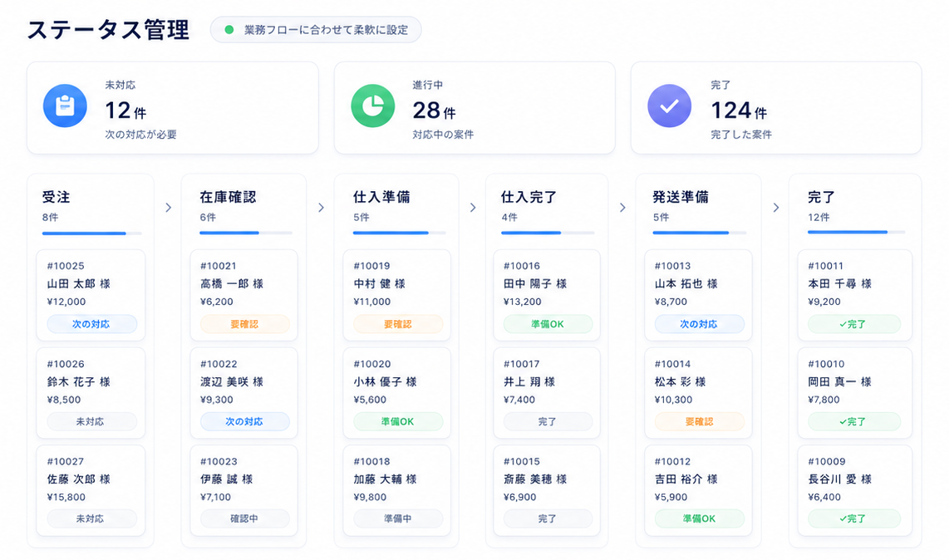
Task: Click customer name 田中 陽子 様
Action: (x=535, y=284)
